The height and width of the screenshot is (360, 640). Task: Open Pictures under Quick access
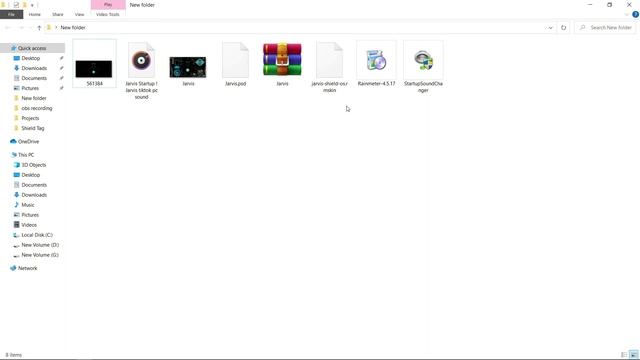(x=30, y=88)
